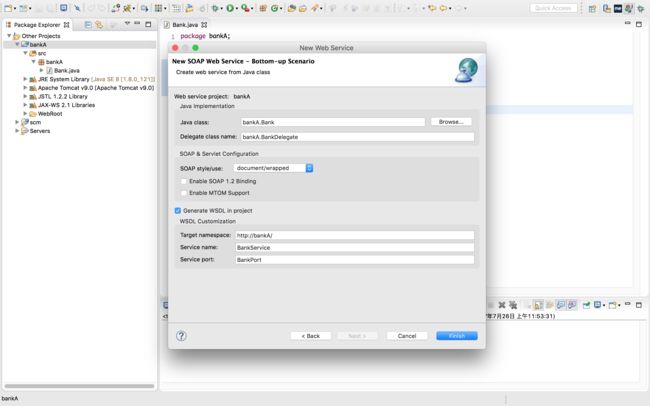Select JSTL 1.2.2 Library tree item
The height and width of the screenshot is (406, 650).
pos(63,96)
